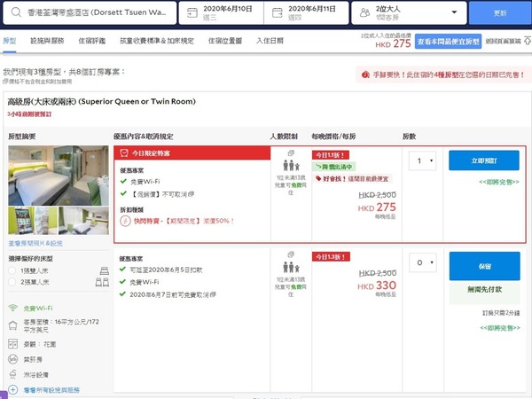This screenshot has width=532, height=399.
Task: Click info icon beside non-refundable policy
Action: [192, 194]
